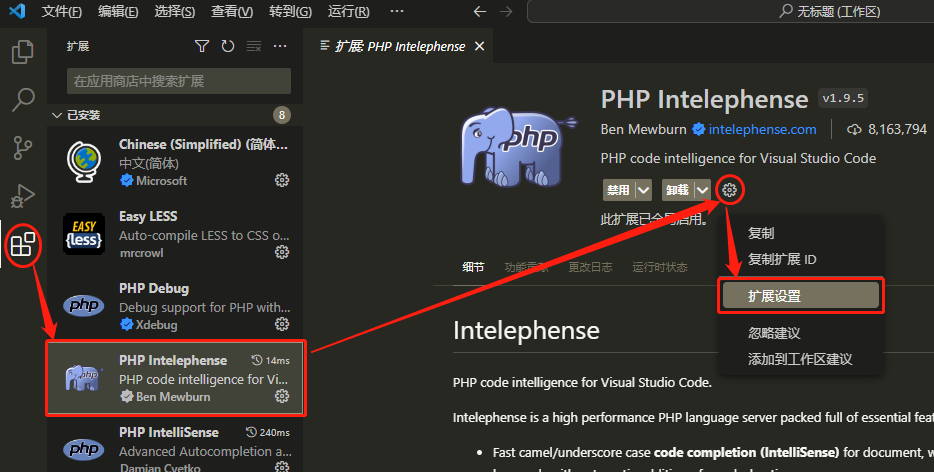Click the 禁用 button
Image resolution: width=934 pixels, height=472 pixels.
point(618,190)
